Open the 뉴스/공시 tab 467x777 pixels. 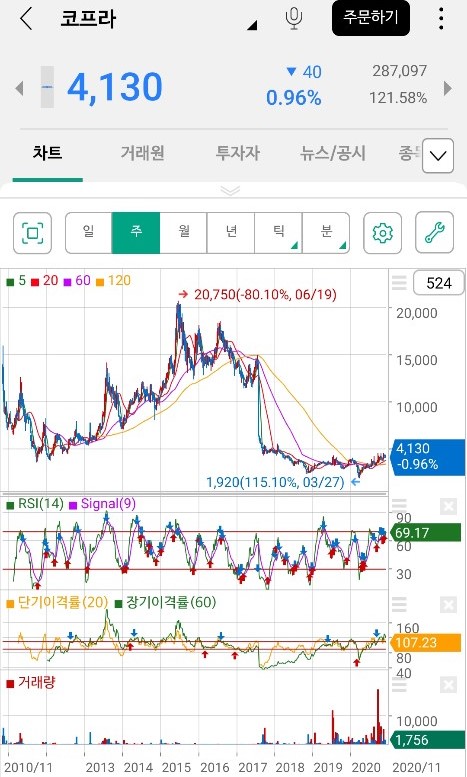333,153
